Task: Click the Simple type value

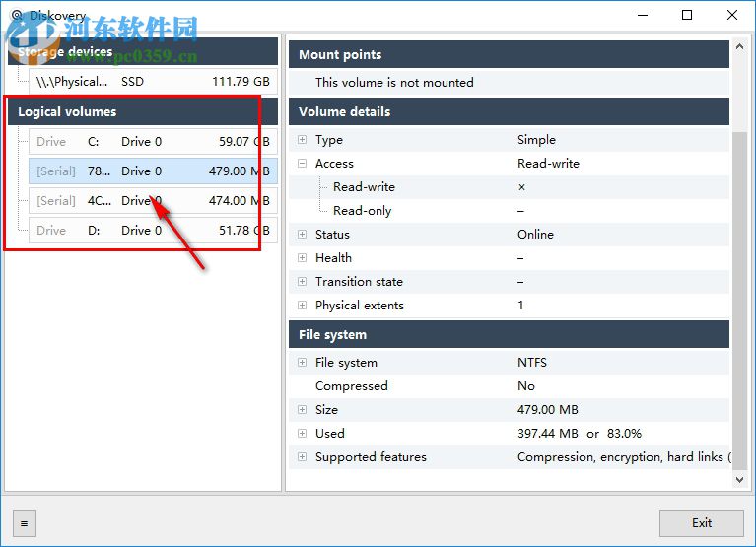Action: pos(536,140)
